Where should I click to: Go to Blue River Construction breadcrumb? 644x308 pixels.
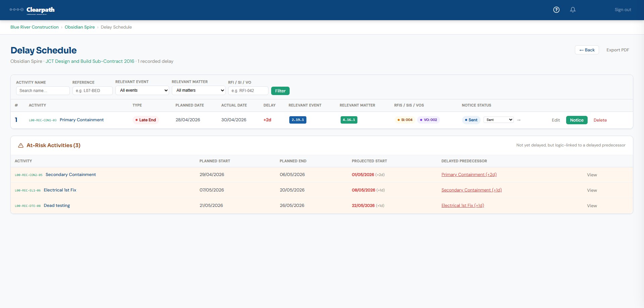point(35,27)
